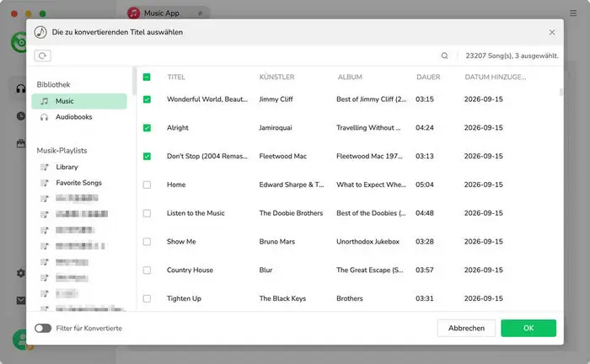
Task: Click the 23207 Song(s) status text
Action: coord(512,56)
